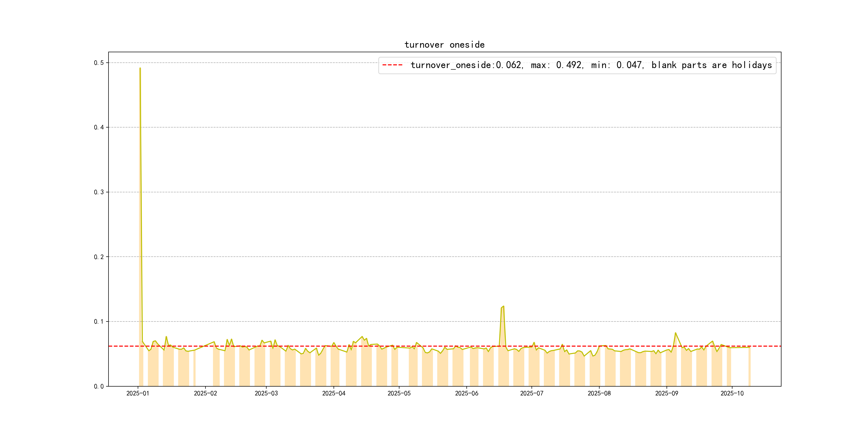Click the 2025-04 x-axis tick label

[334, 393]
